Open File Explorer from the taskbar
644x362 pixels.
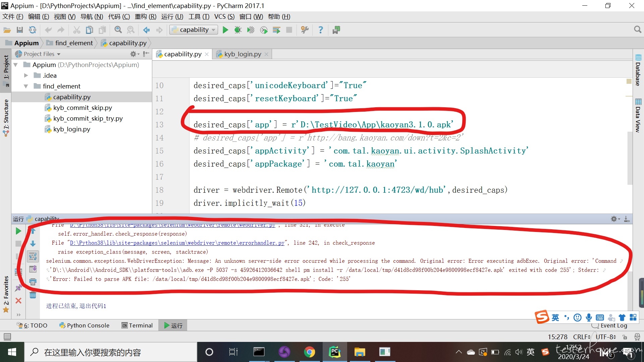click(x=360, y=352)
